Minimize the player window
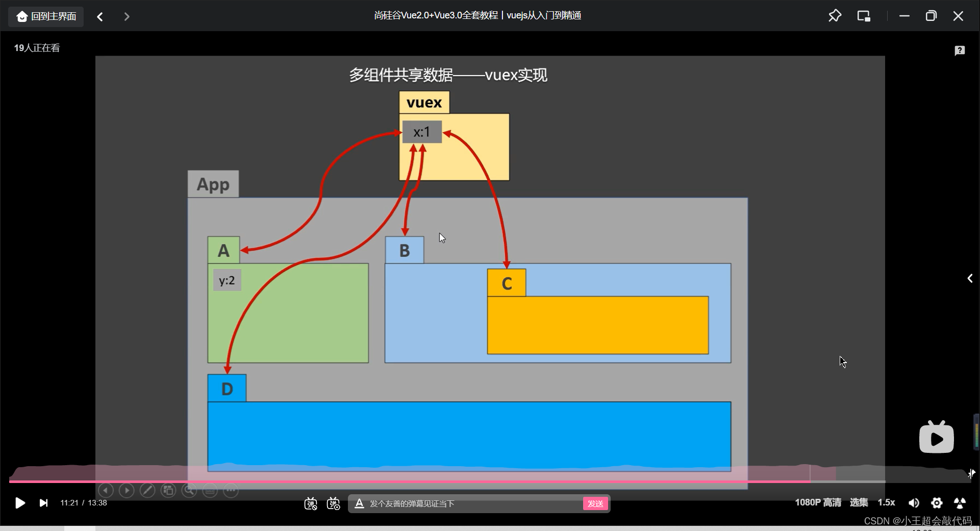The width and height of the screenshot is (980, 531). coord(904,16)
